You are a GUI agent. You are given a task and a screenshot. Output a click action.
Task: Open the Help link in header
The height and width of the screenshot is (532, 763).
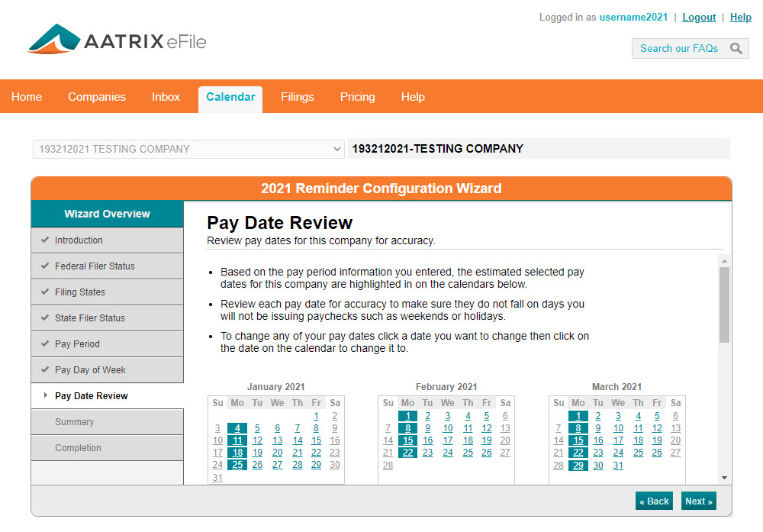pyautogui.click(x=740, y=18)
